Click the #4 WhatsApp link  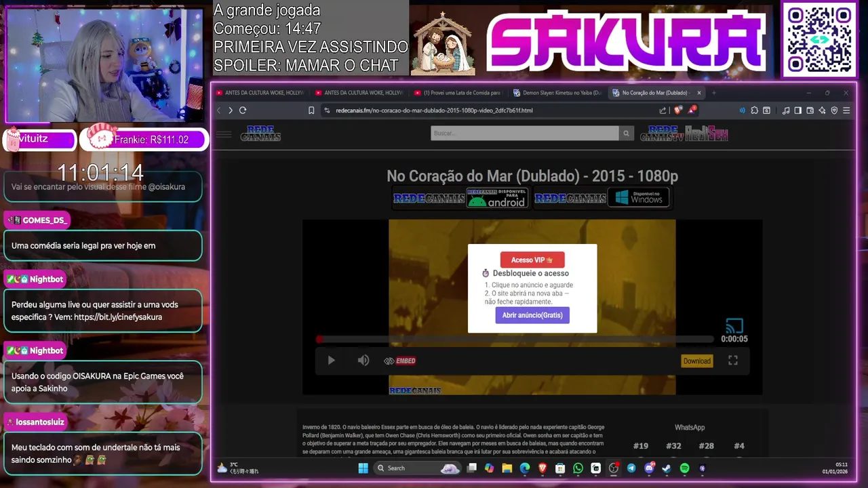(739, 446)
